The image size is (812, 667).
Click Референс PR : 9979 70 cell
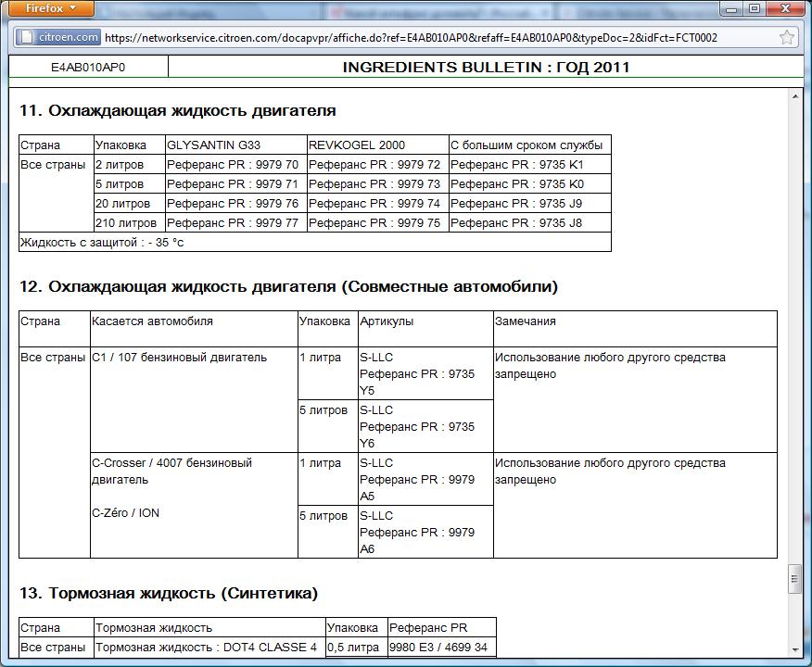[x=236, y=165]
